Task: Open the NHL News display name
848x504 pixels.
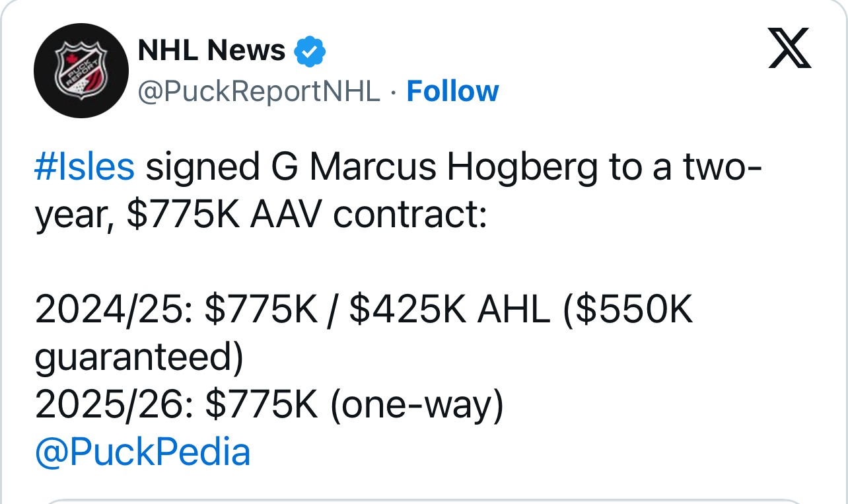Action: click(211, 52)
